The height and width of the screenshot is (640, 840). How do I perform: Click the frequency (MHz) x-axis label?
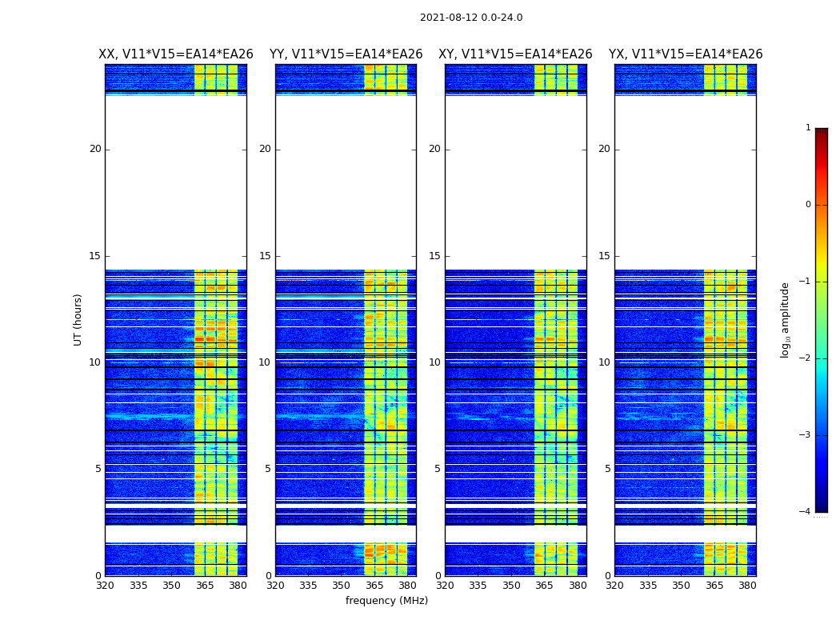coord(386,601)
